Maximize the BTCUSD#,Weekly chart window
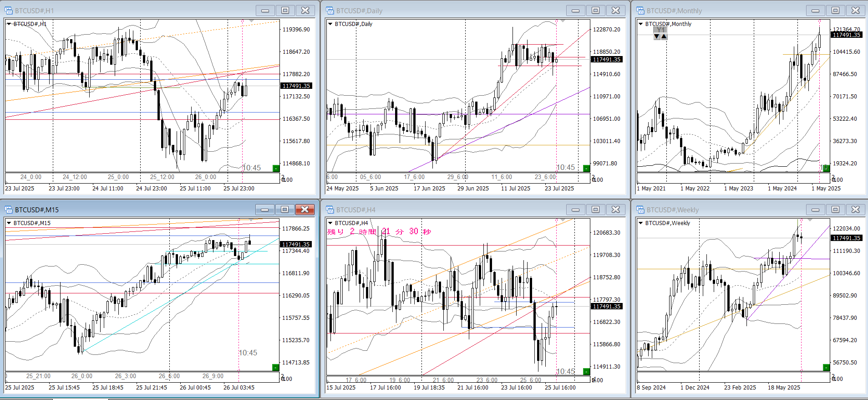The height and width of the screenshot is (400, 868). tap(836, 210)
